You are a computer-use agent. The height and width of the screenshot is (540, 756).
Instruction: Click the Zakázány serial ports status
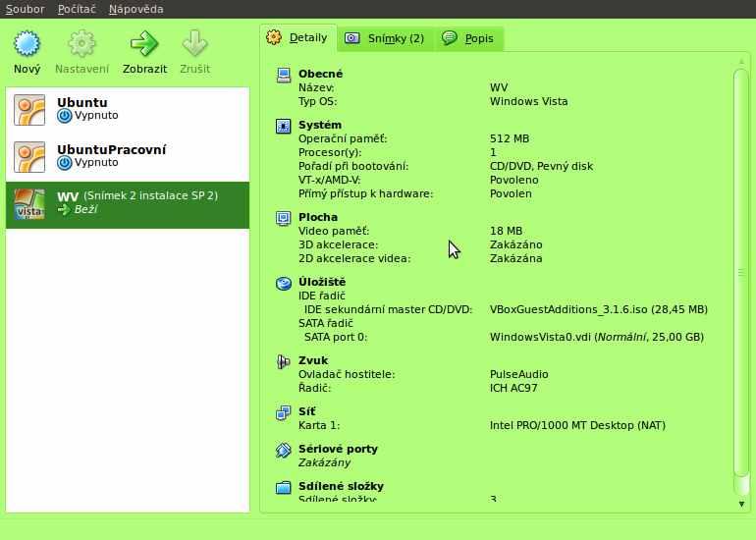(x=324, y=462)
